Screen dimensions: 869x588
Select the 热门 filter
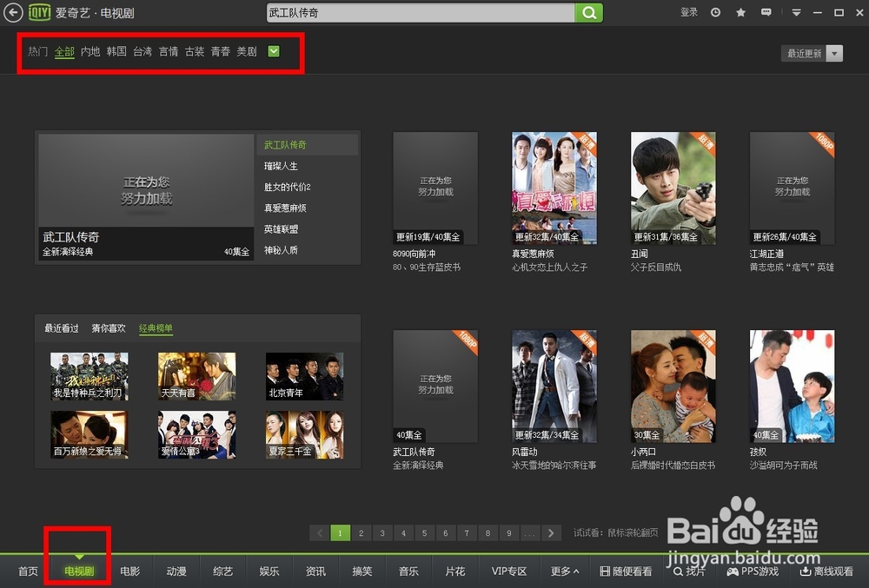pos(37,51)
